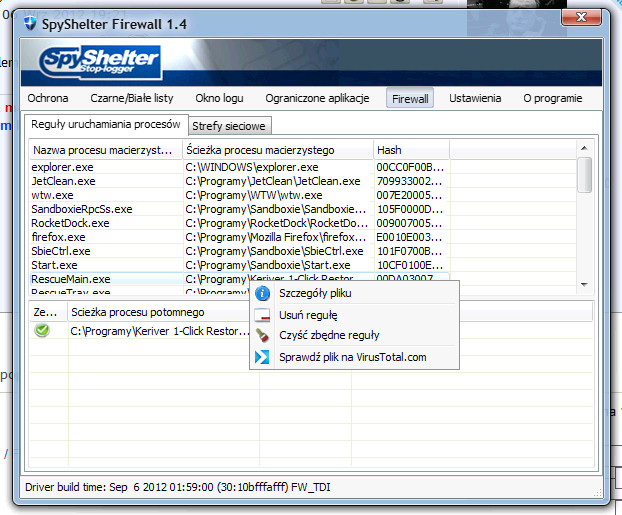Click the Ze... column header in lower list
The image size is (622, 515).
tap(48, 312)
